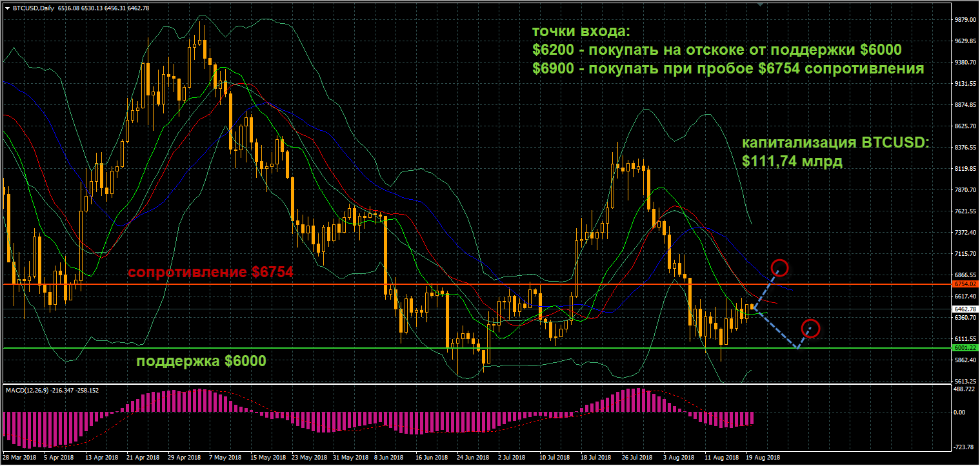Click the 8 Jun 2018 date label
The width and height of the screenshot is (980, 466).
point(389,458)
